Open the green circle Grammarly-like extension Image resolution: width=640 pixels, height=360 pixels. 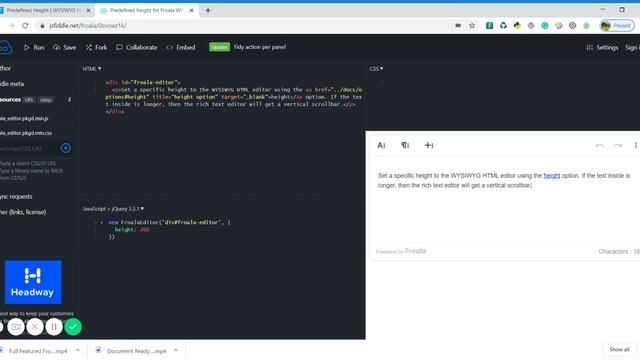coord(545,25)
